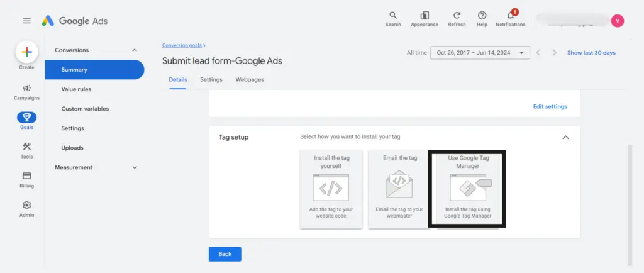Click Show last 30 days link
Screen dimensions: 644x273
pos(591,53)
